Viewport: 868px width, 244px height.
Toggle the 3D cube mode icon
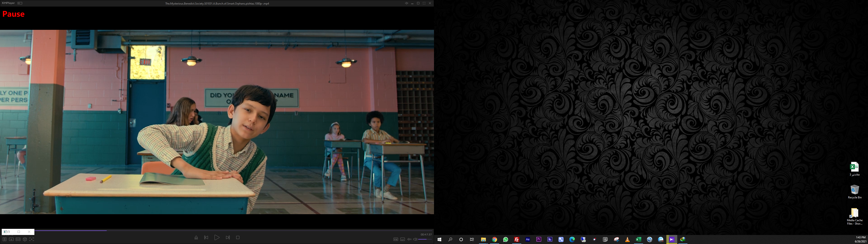(25, 239)
